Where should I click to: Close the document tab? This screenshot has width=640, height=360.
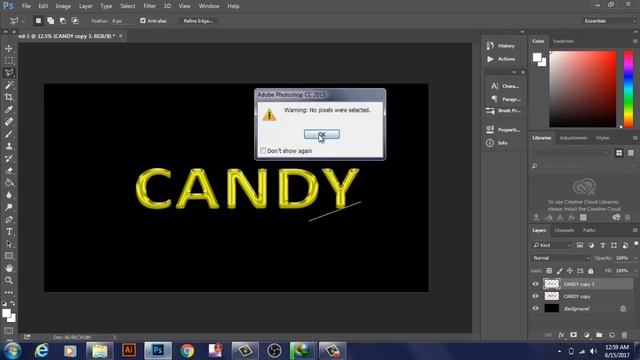[120, 36]
